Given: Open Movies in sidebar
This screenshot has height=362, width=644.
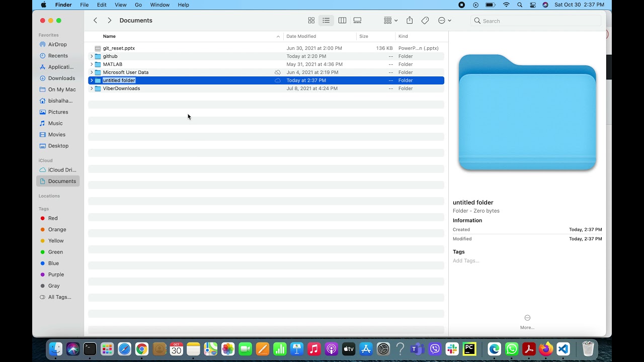Looking at the screenshot, I should [x=57, y=134].
